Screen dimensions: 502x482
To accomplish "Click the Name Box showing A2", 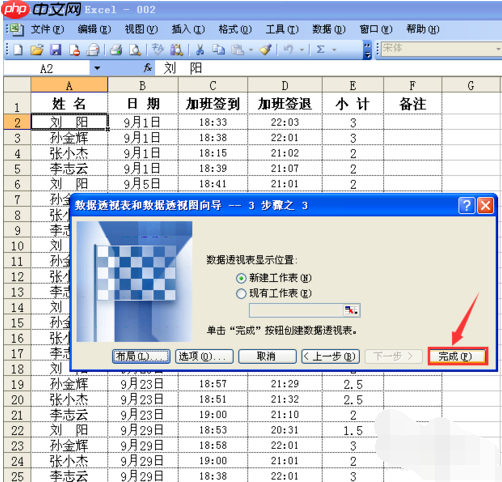I will (47, 68).
